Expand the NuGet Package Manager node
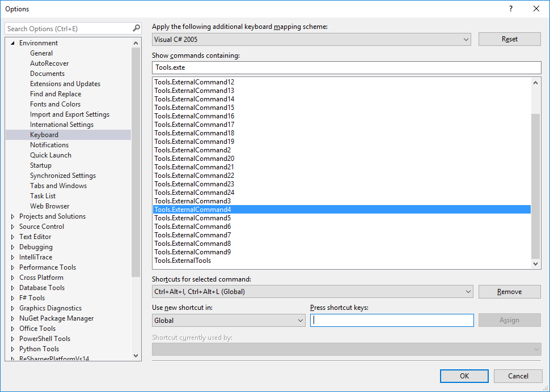This screenshot has height=392, width=550. [13, 318]
